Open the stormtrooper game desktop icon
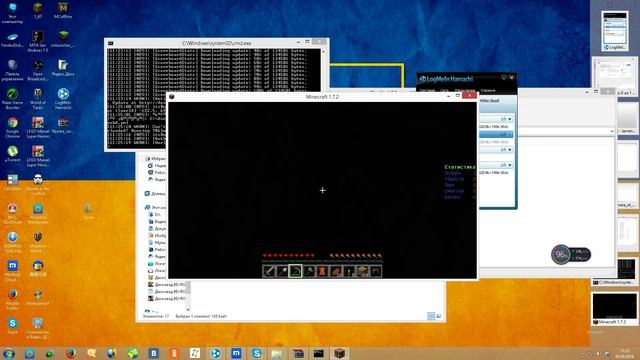Screen dimensions: 640x360 pos(38,185)
